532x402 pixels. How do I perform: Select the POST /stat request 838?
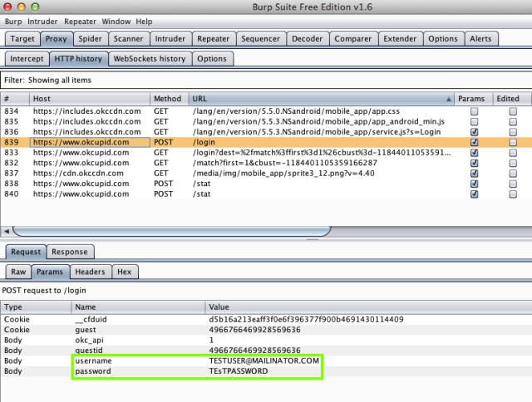pyautogui.click(x=266, y=184)
